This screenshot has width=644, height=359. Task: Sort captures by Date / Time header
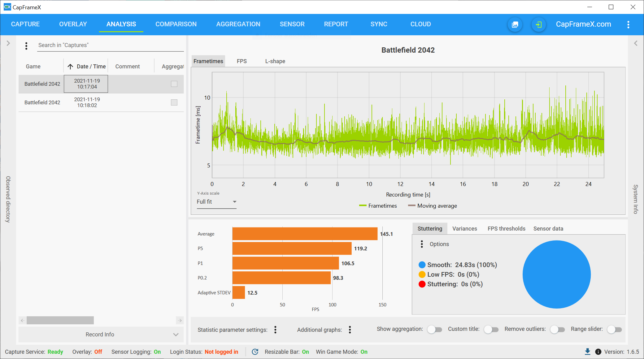[x=91, y=67]
